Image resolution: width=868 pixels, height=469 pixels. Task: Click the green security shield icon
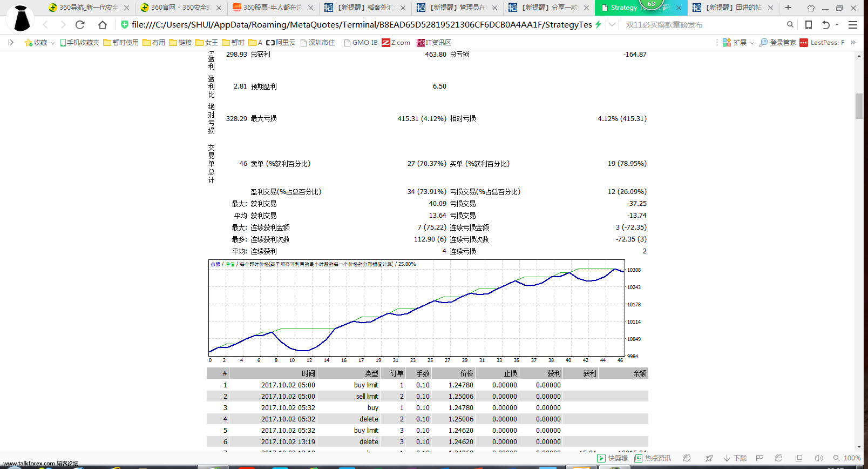[x=125, y=25]
